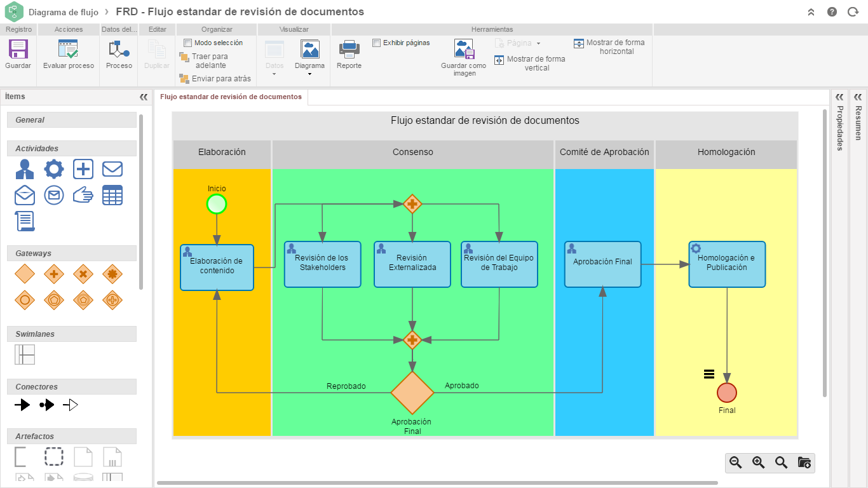Check the Exhibir páginas checkbox

377,43
